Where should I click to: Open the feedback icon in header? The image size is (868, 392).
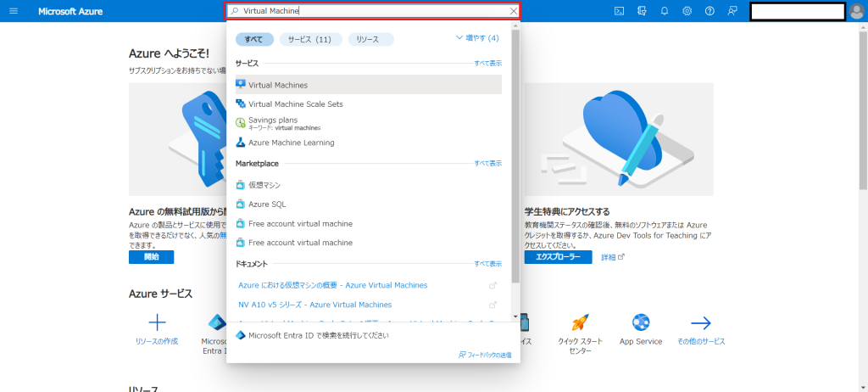pos(732,11)
